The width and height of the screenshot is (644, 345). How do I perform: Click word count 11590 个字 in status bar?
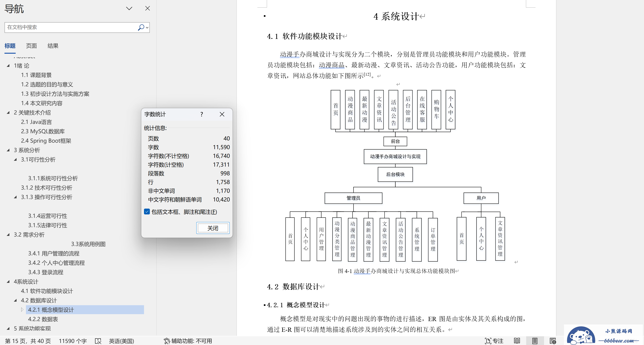coord(73,341)
